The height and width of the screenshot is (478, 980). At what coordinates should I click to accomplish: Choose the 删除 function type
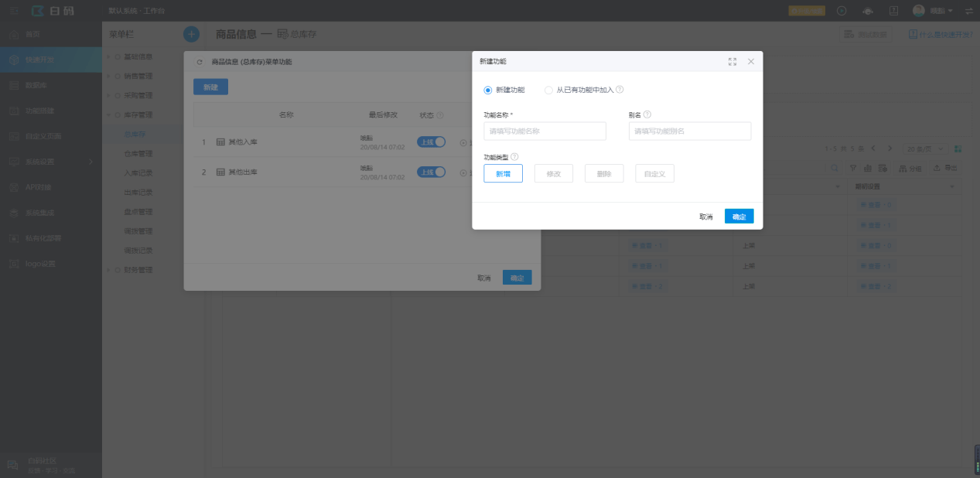coord(604,173)
